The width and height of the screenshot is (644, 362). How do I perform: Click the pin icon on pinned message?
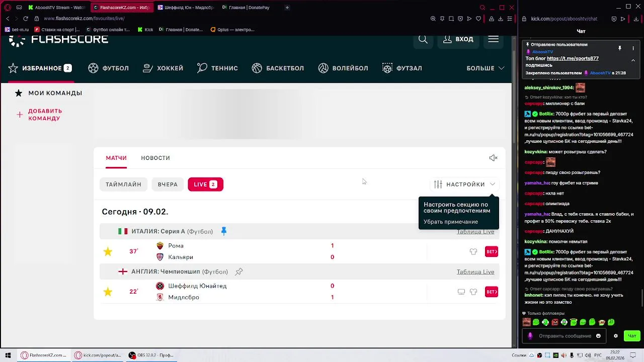620,48
